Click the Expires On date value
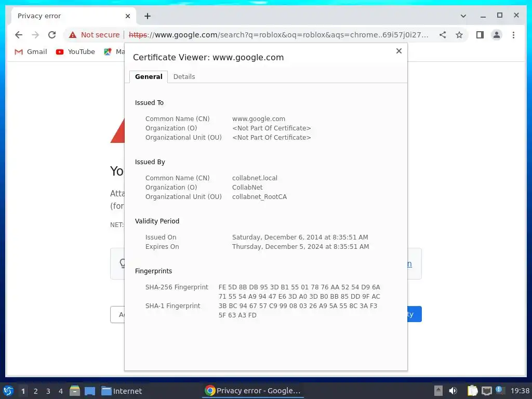Image resolution: width=532 pixels, height=399 pixels. 300,247
